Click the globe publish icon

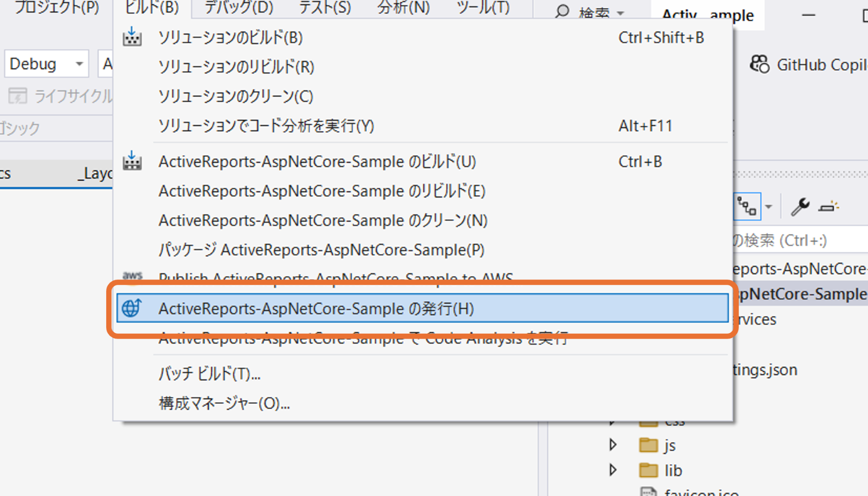(132, 308)
